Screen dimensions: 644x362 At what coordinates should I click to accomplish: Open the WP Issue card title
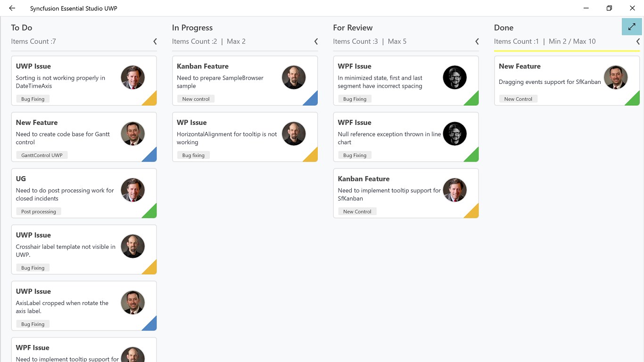click(x=192, y=123)
